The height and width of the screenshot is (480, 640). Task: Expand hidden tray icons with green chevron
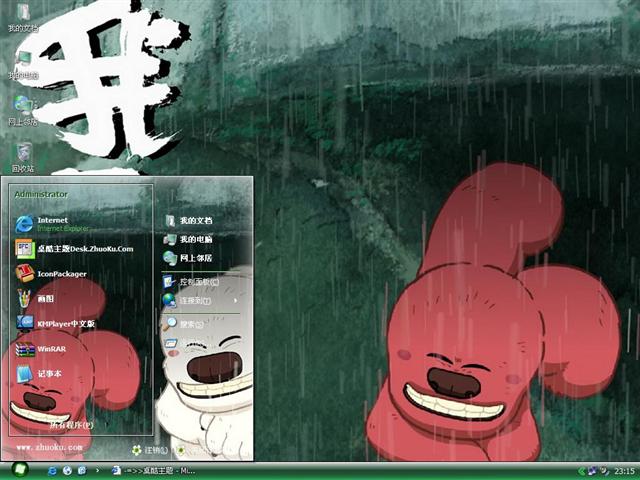click(x=581, y=471)
